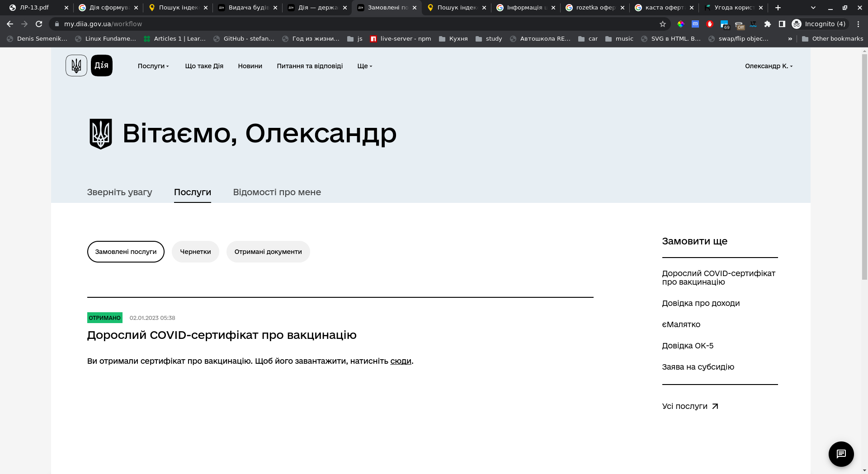Viewport: 868px width, 474px height.
Task: Click the black Дія logo icon
Action: [x=102, y=66]
